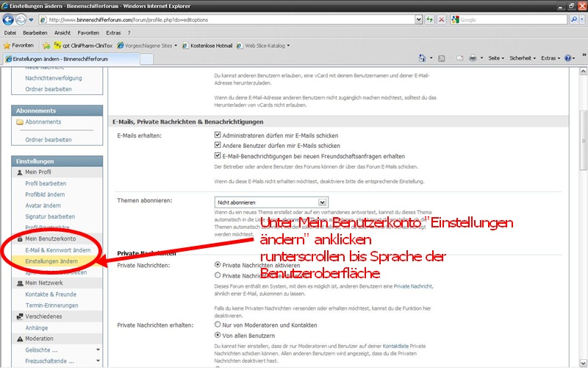The image size is (588, 368).
Task: Toggle 'Andere Benutzer dürfen mir E-Mails schicken'
Action: (x=218, y=146)
